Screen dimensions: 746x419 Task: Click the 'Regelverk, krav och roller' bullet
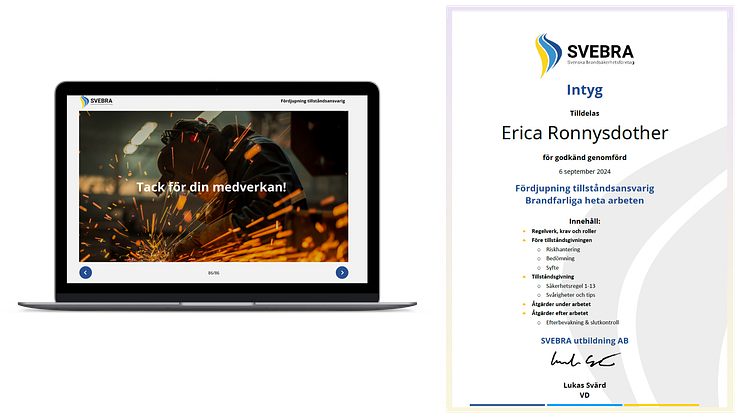564,231
